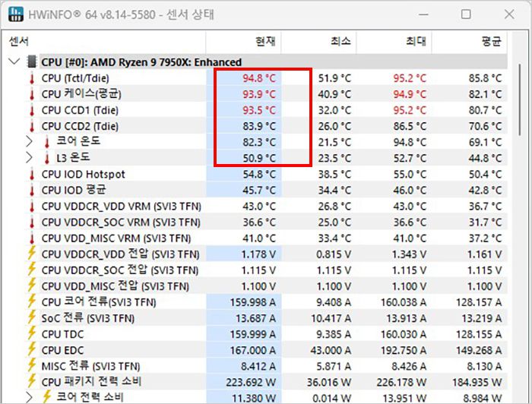
Task: Click the 현재 column header
Action: (x=243, y=41)
